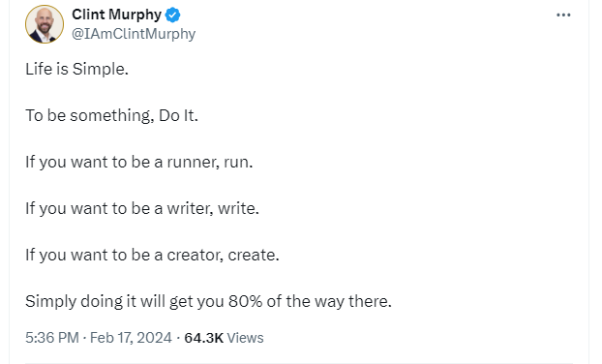Open the @IAmClintMurphy handle link
The height and width of the screenshot is (364, 602).
point(134,34)
